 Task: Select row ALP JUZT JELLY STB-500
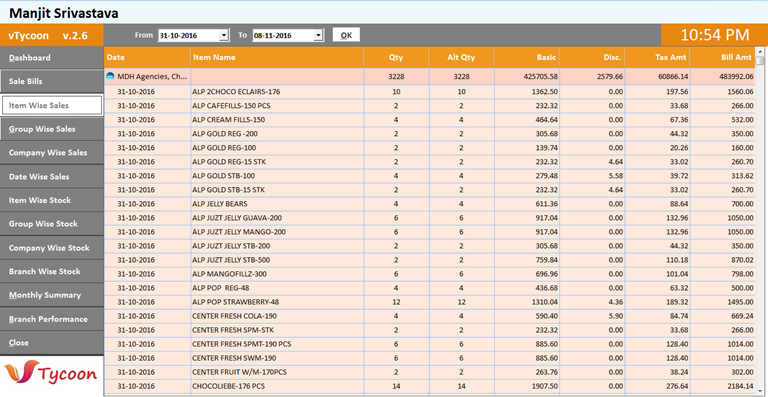(430, 260)
